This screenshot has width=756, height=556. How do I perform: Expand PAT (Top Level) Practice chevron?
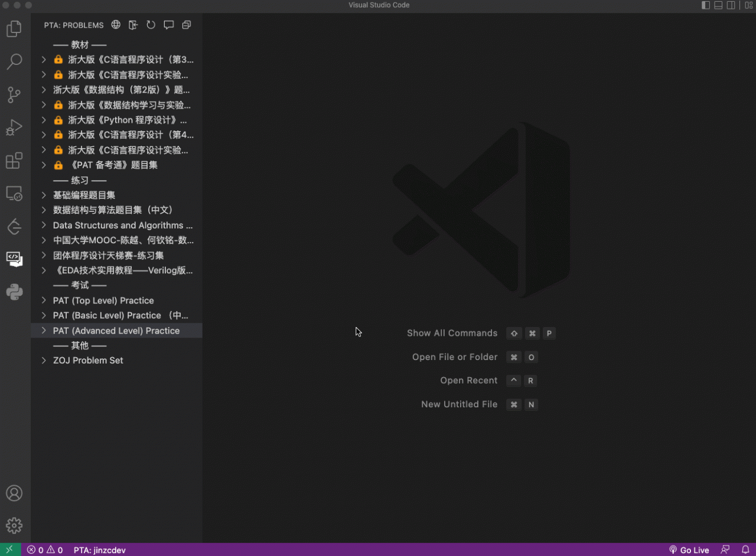point(44,300)
